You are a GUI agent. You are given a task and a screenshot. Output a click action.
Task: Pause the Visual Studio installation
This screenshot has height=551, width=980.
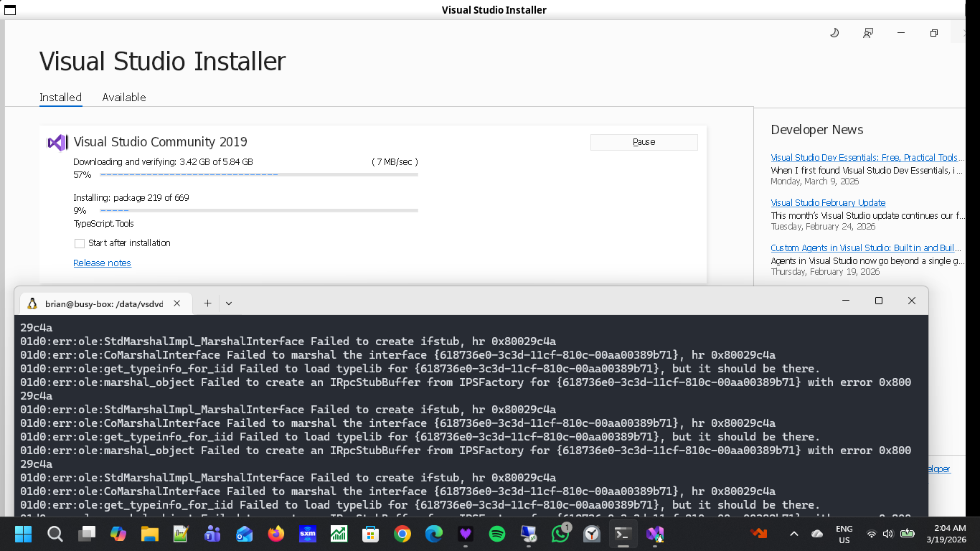[644, 142]
